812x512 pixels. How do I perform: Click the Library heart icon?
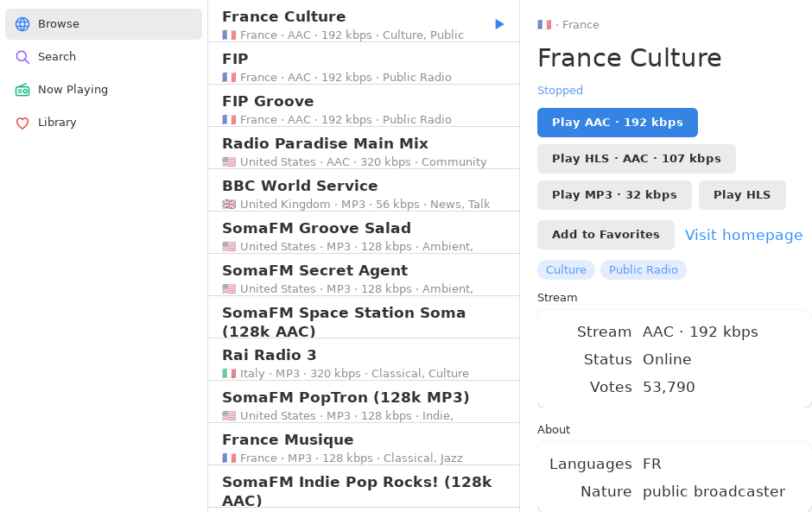pyautogui.click(x=22, y=123)
